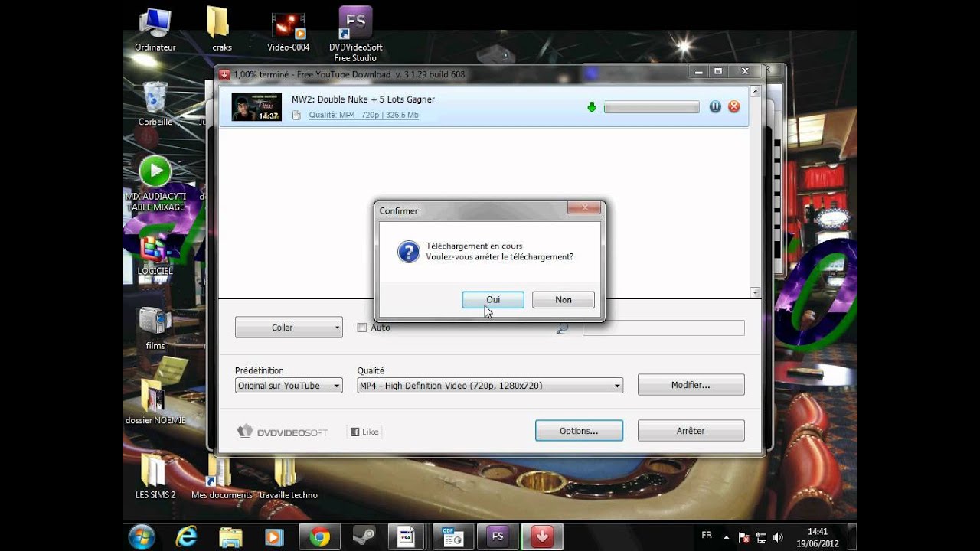980x551 pixels.
Task: Click the FS Free Studio taskbar icon
Action: click(498, 537)
